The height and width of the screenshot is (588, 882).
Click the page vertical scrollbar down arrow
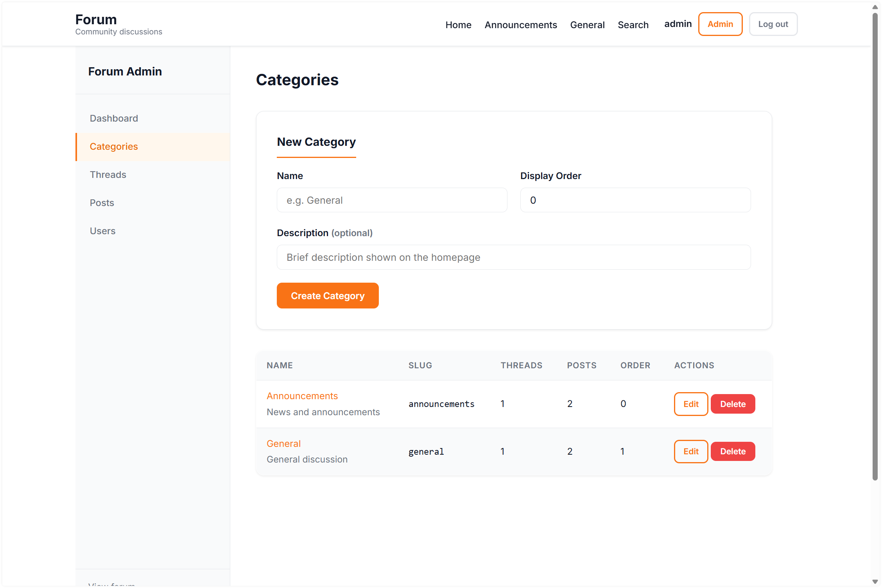[875, 582]
